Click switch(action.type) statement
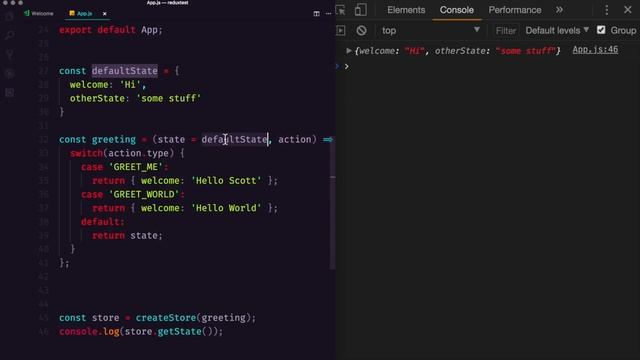The image size is (640, 360). [x=127, y=153]
